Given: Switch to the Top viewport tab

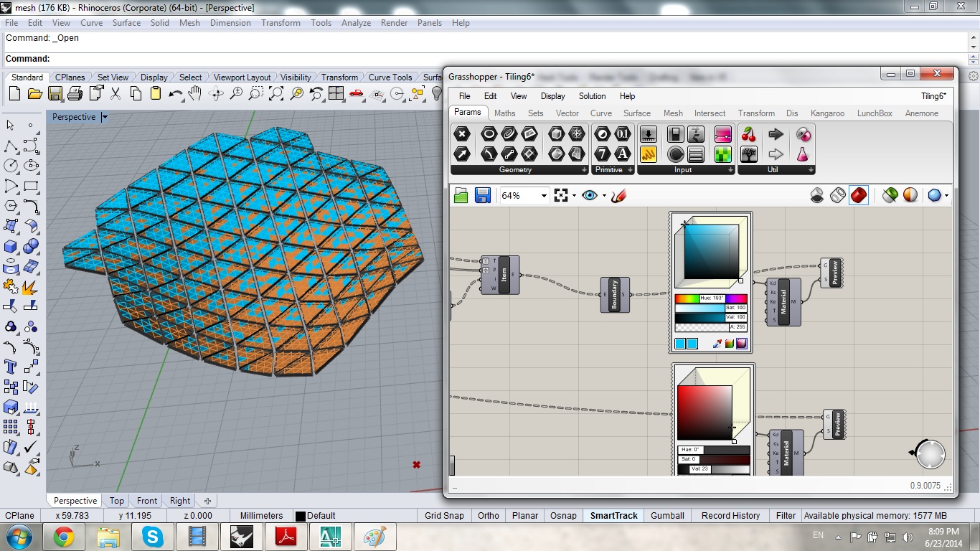Looking at the screenshot, I should point(117,501).
